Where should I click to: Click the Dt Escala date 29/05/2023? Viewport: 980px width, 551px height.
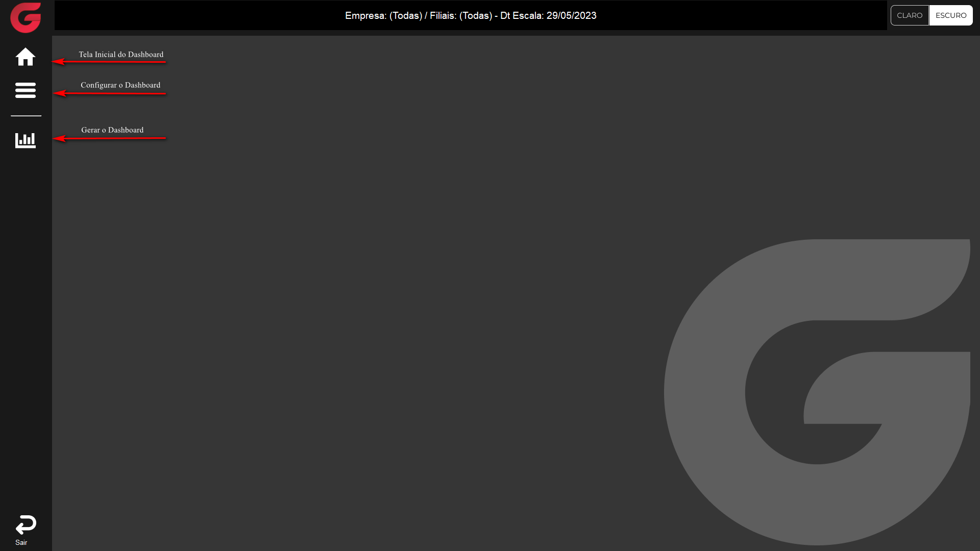[571, 16]
